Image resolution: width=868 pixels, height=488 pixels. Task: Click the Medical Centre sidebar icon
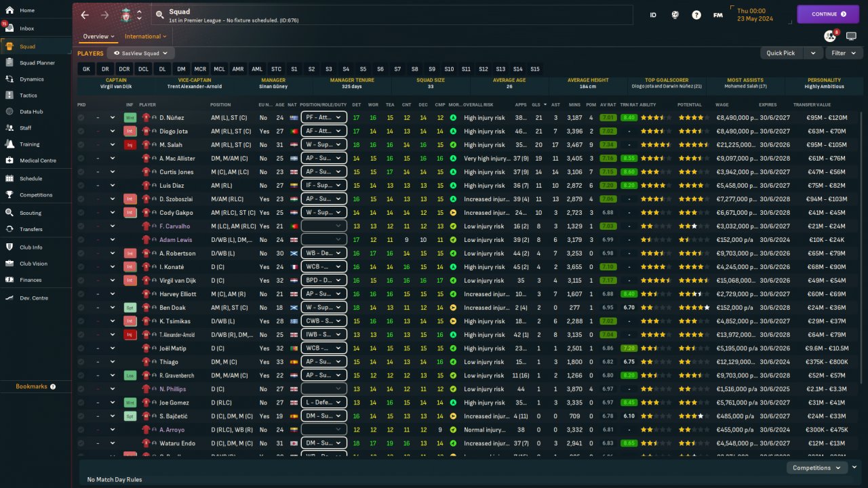click(x=9, y=161)
